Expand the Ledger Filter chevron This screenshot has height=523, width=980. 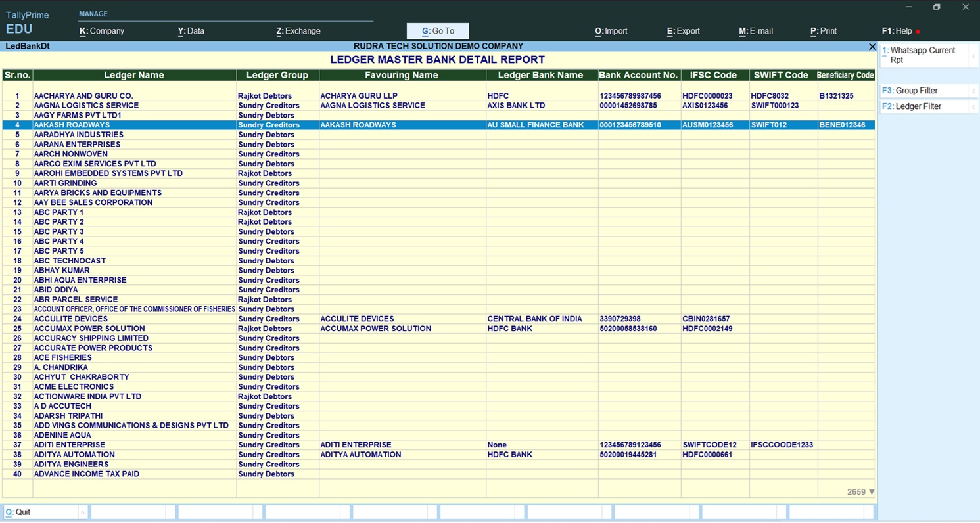pyautogui.click(x=973, y=107)
